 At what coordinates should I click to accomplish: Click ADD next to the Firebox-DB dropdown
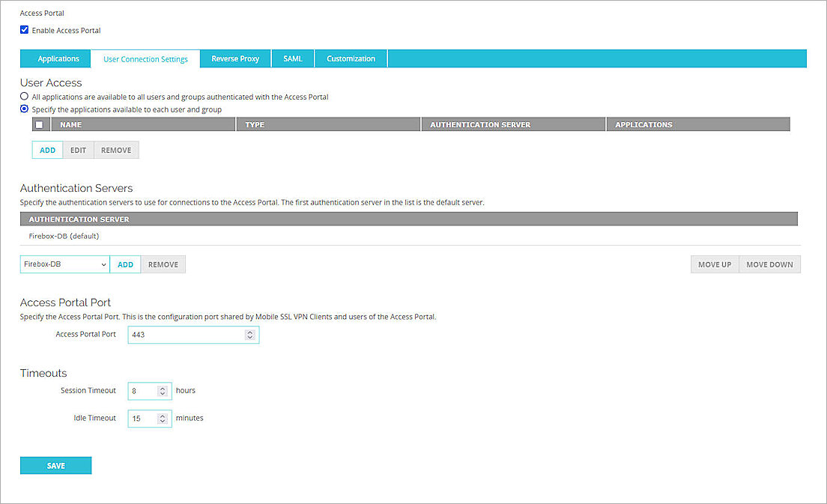125,264
